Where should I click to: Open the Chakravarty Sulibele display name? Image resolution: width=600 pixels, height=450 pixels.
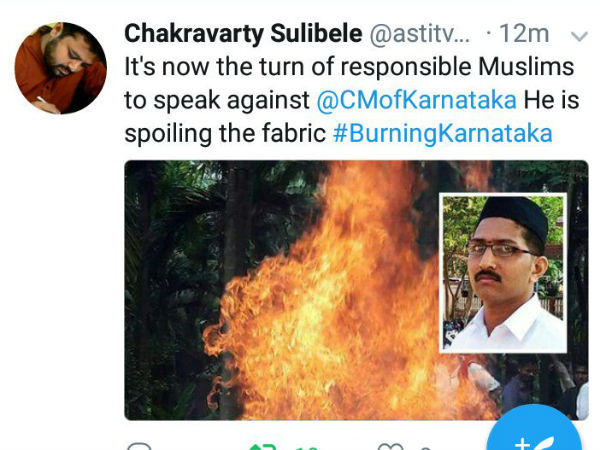pyautogui.click(x=243, y=34)
